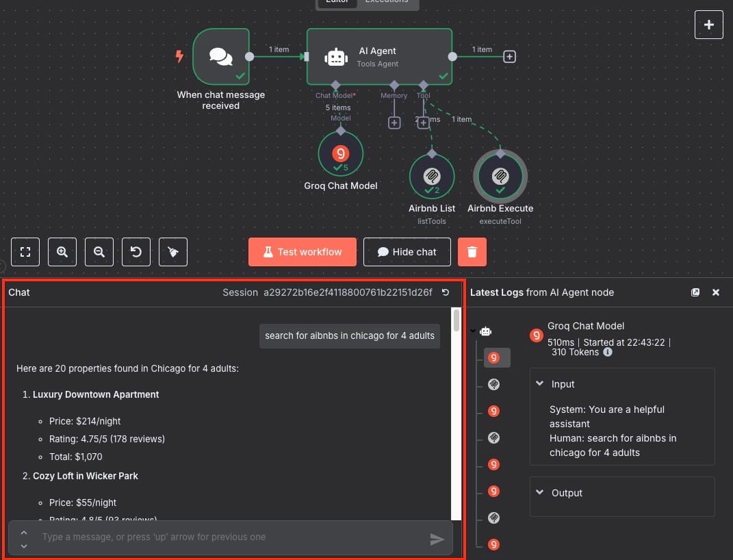Zoom out of the canvas
This screenshot has width=733, height=560.
99,252
